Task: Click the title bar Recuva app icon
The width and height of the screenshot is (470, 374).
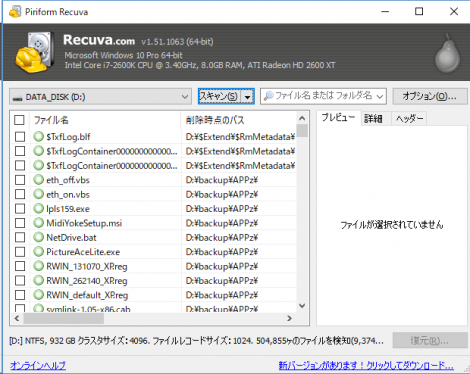Action: coord(15,12)
